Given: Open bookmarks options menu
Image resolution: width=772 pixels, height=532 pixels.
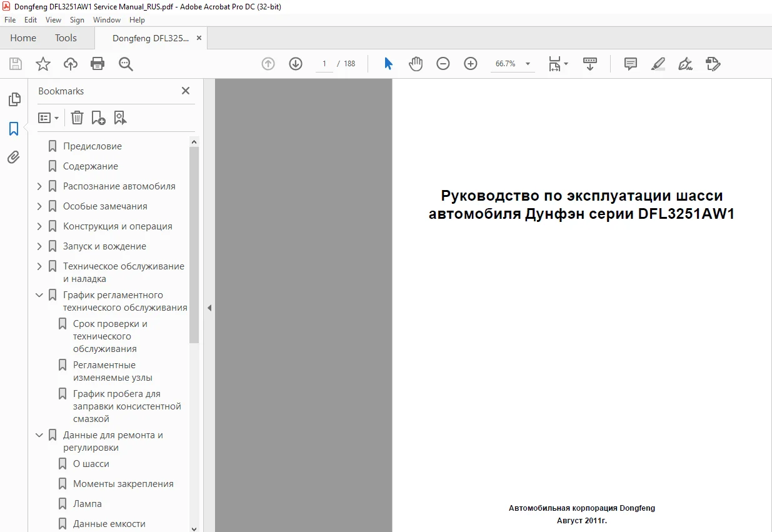Looking at the screenshot, I should point(48,118).
